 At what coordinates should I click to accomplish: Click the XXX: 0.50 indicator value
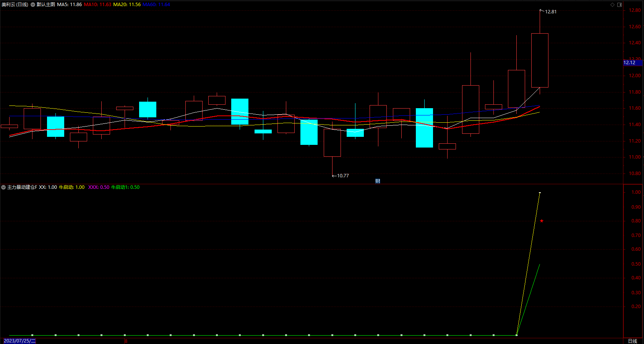(x=99, y=187)
